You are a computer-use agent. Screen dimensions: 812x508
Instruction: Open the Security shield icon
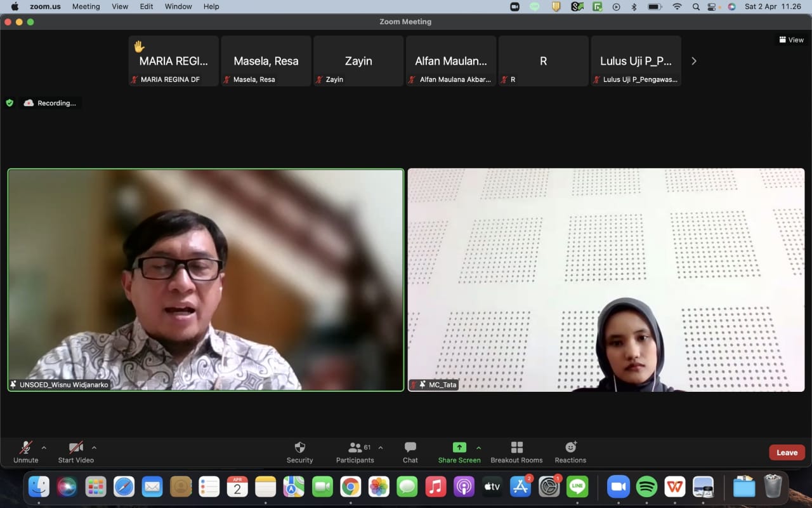click(x=300, y=448)
